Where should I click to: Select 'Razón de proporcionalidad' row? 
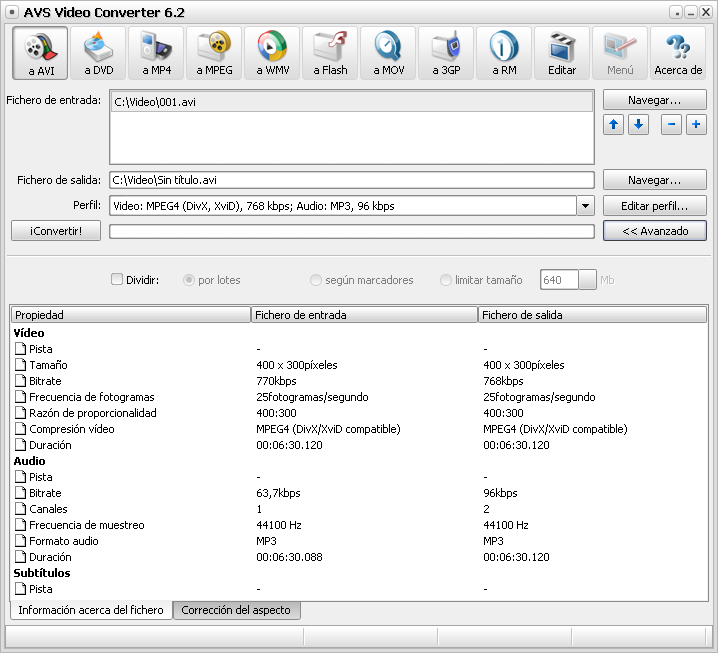point(359,413)
